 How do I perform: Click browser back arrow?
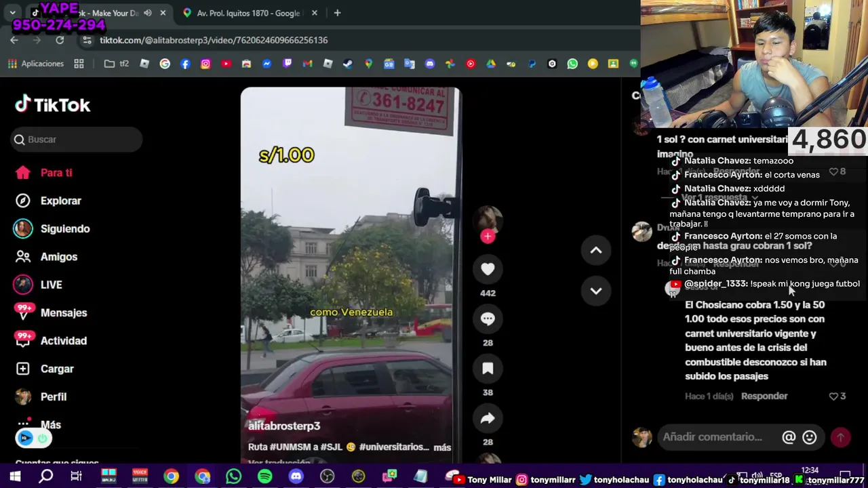click(x=14, y=41)
